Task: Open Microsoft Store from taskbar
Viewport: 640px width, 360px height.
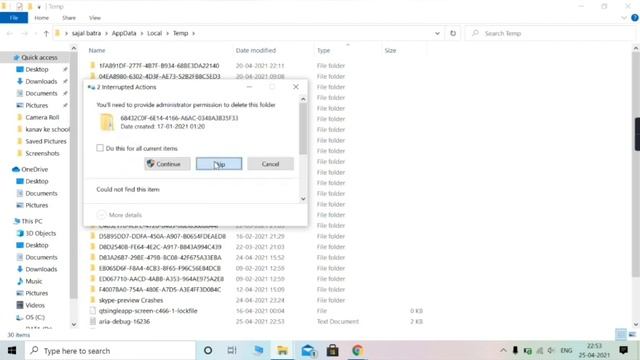Action: tap(332, 350)
